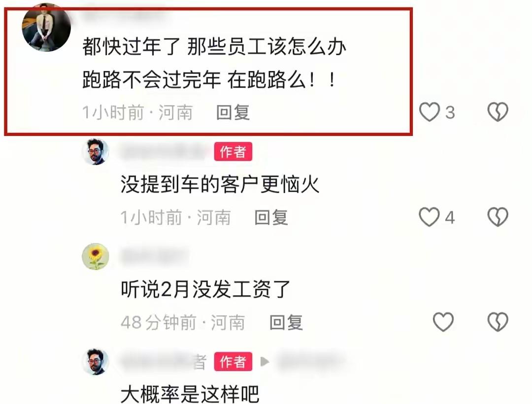The width and height of the screenshot is (532, 404).
Task: Reply to '没提到车的客户更恼火' comment
Action: click(271, 217)
